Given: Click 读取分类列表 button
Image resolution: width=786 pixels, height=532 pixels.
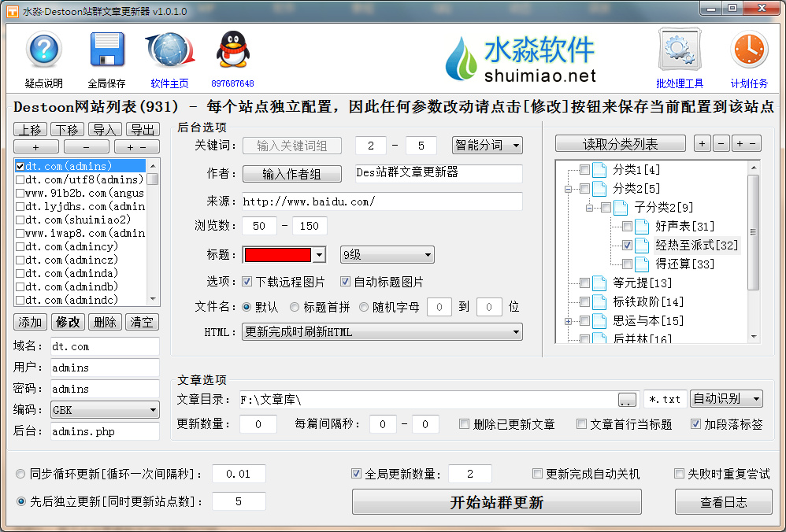Looking at the screenshot, I should click(x=620, y=144).
